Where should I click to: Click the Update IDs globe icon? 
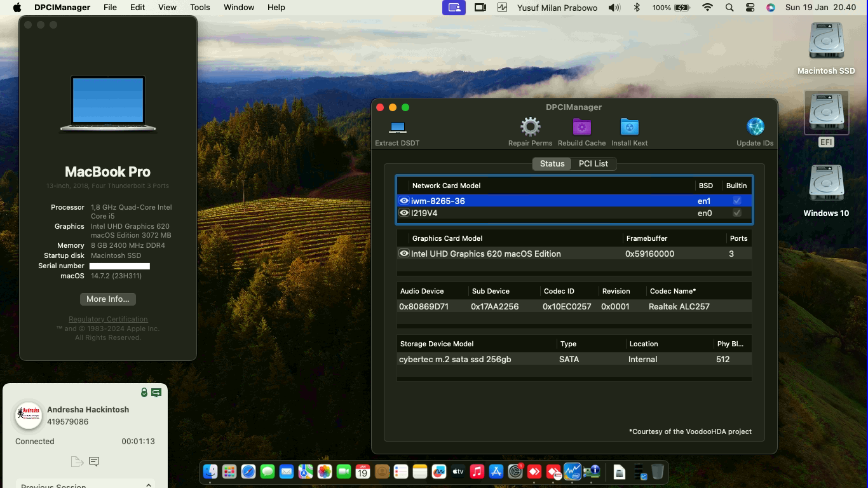(x=754, y=127)
